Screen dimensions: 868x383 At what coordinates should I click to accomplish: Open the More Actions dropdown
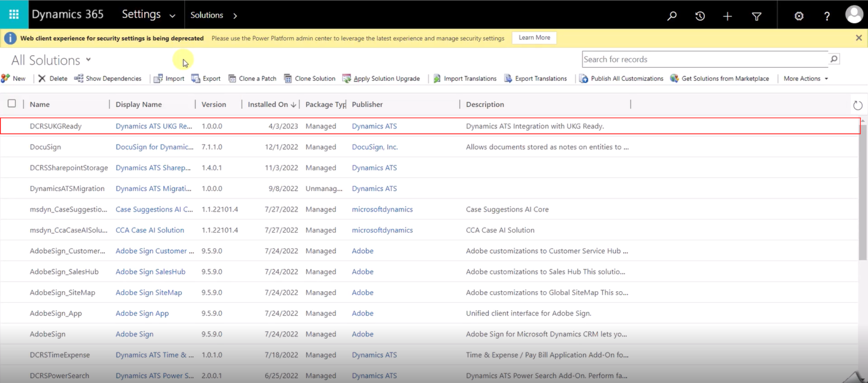(806, 78)
